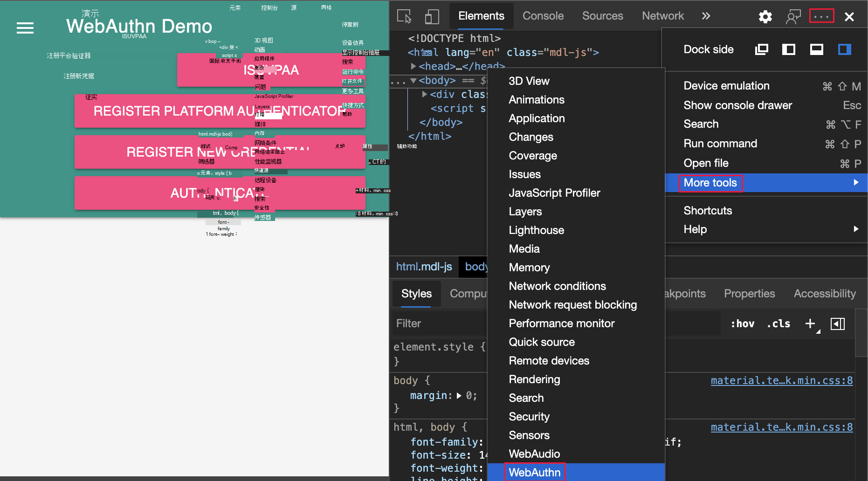Toggle the .cls classes pane
The height and width of the screenshot is (481, 868).
[778, 324]
